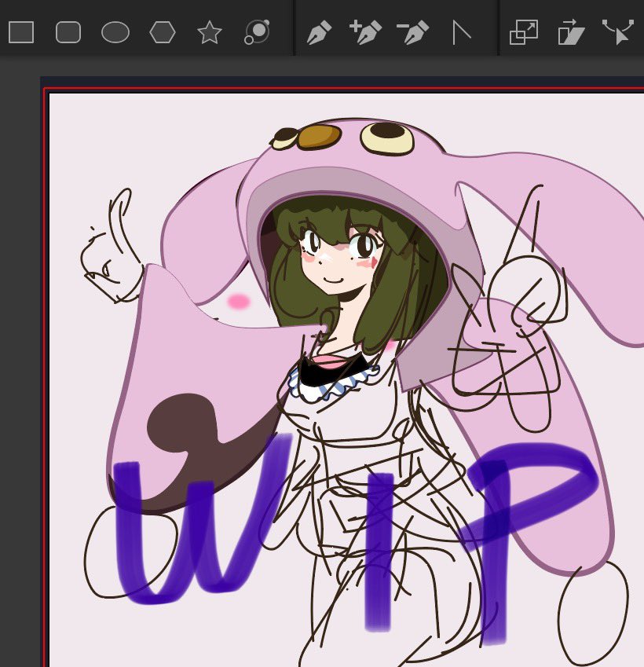The width and height of the screenshot is (644, 667).
Task: Select the Rounded Rectangle shape tool
Action: point(68,32)
